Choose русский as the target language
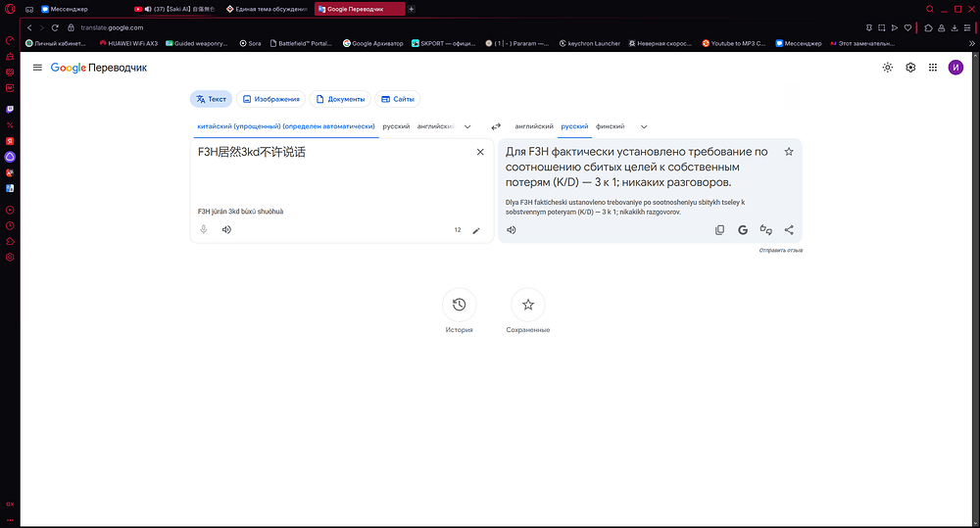Image resolution: width=980 pixels, height=528 pixels. click(574, 126)
